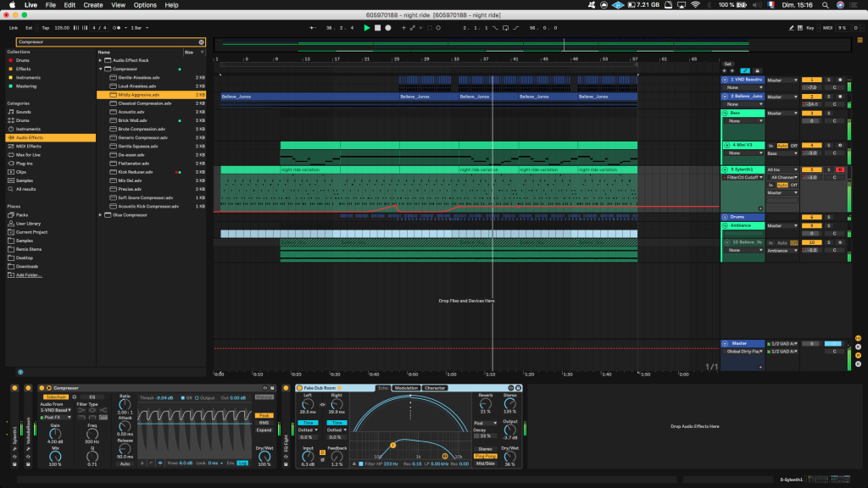Turn off the Compressor device
Screen dimensions: 868x488
click(42, 388)
